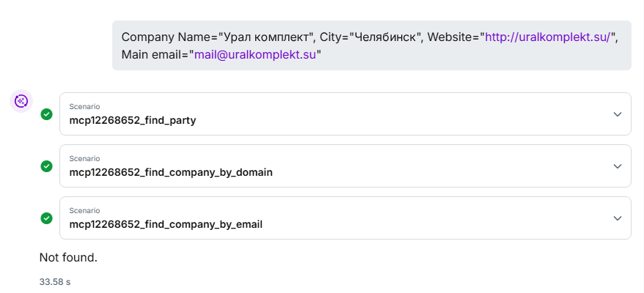Open the http://uralkomplekt.su/ website link
Screen dimensions: 644x293
(x=548, y=37)
